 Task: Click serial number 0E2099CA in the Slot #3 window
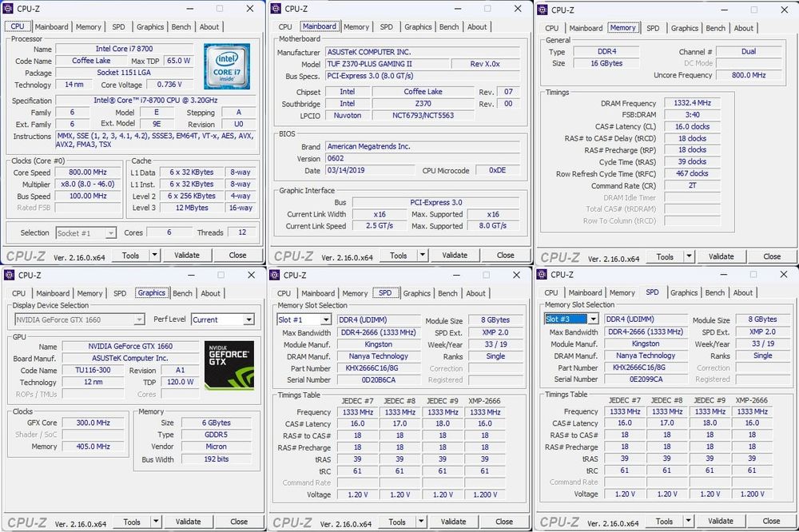click(646, 379)
